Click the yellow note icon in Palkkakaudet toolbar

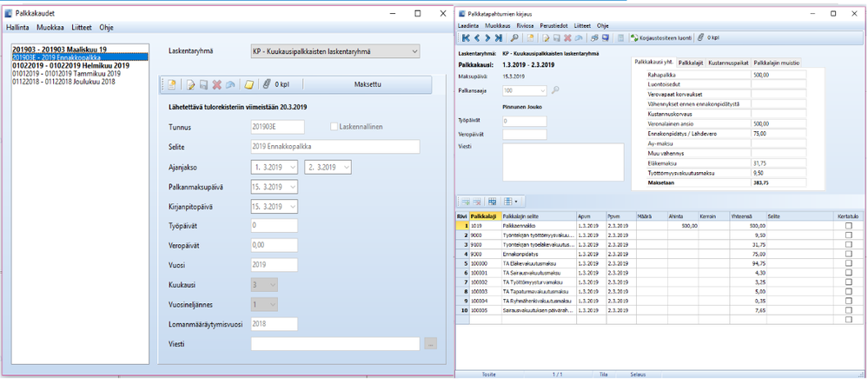(x=249, y=85)
